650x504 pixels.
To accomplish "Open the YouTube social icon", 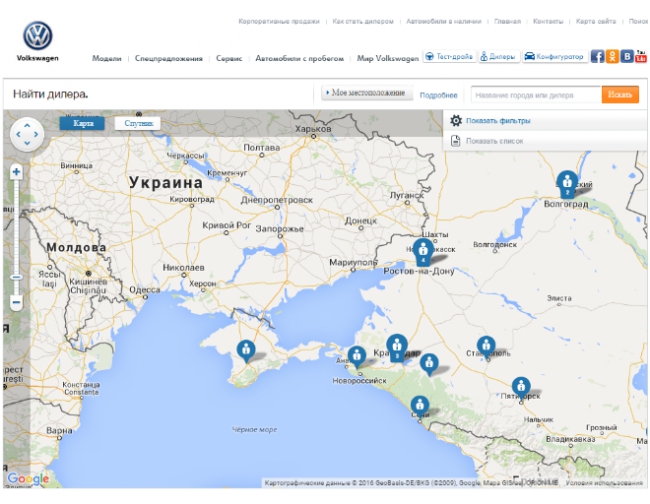I will (640, 57).
